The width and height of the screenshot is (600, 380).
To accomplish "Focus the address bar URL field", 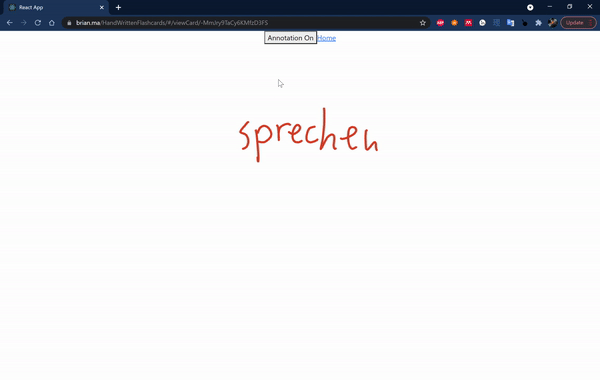I will pos(245,23).
